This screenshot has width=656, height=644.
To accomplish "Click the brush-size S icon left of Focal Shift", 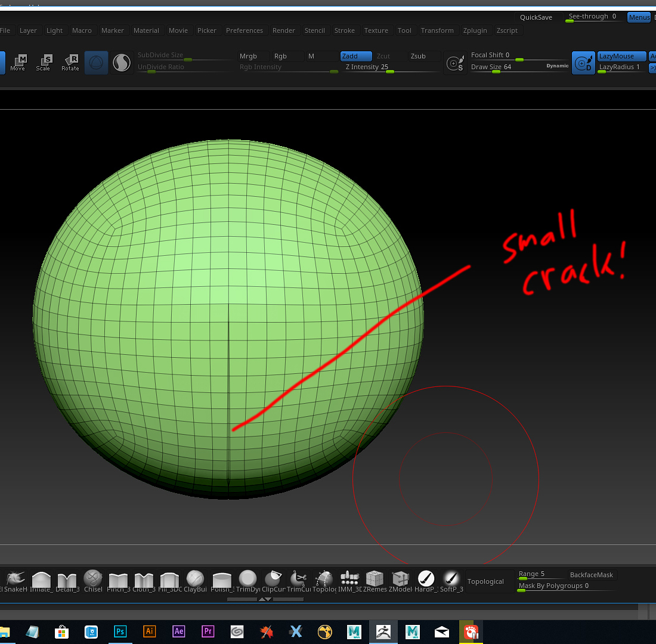I will 455,63.
